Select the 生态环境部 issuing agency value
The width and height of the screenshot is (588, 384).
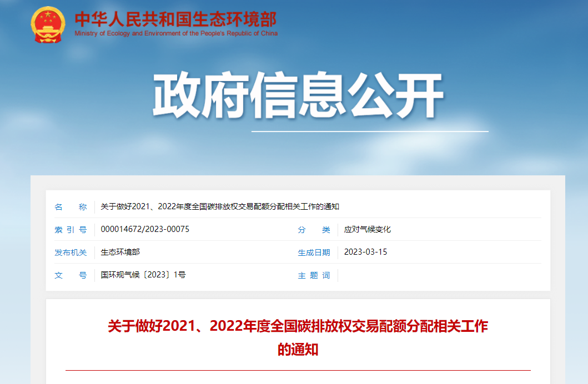(x=120, y=252)
